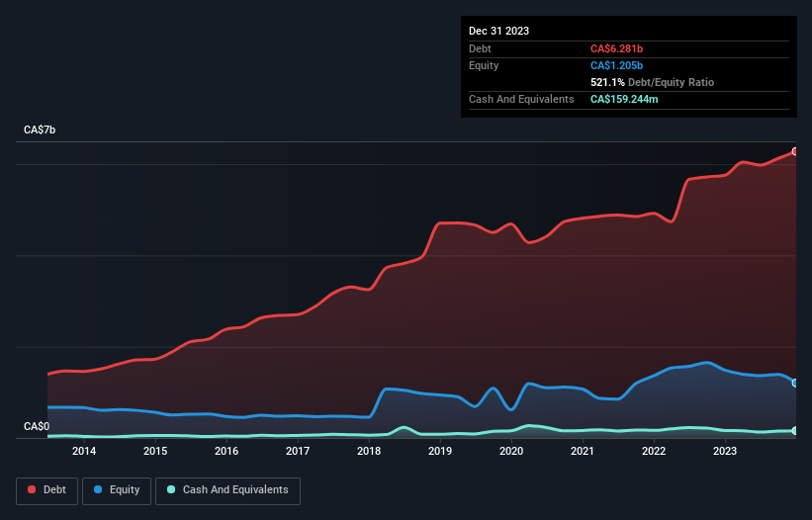Click Cash And Equivalents label in tooltip
Screen dimensions: 812x520
(x=521, y=99)
